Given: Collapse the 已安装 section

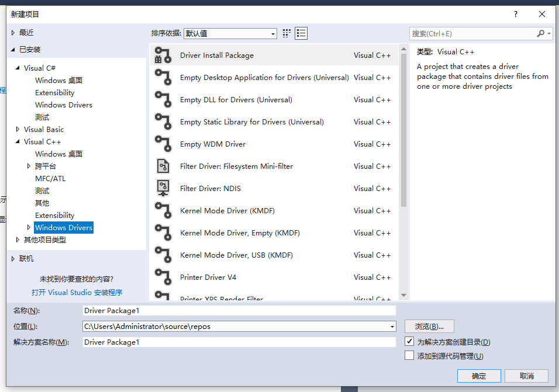Looking at the screenshot, I should click(13, 50).
